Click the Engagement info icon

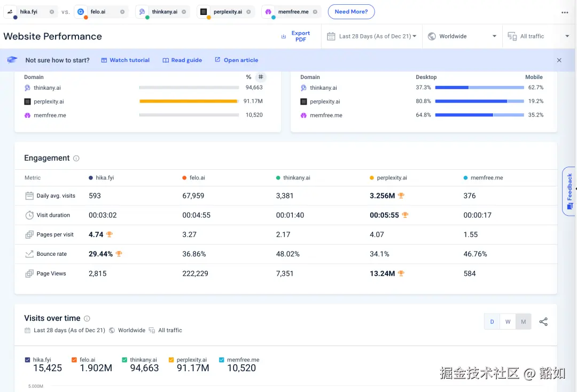point(76,159)
